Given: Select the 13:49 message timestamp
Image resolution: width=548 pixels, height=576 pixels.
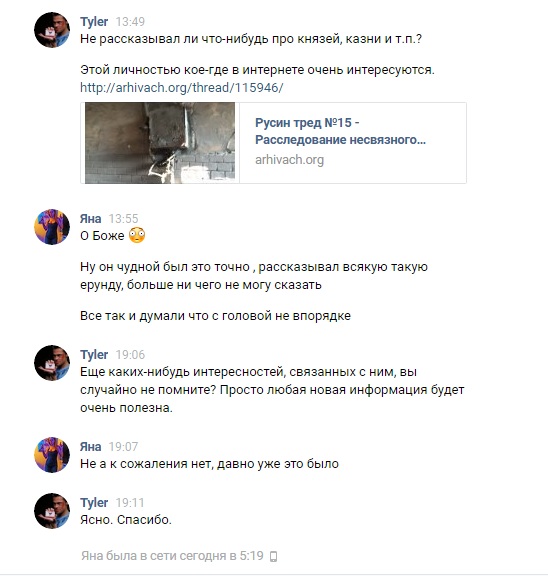Looking at the screenshot, I should (130, 22).
